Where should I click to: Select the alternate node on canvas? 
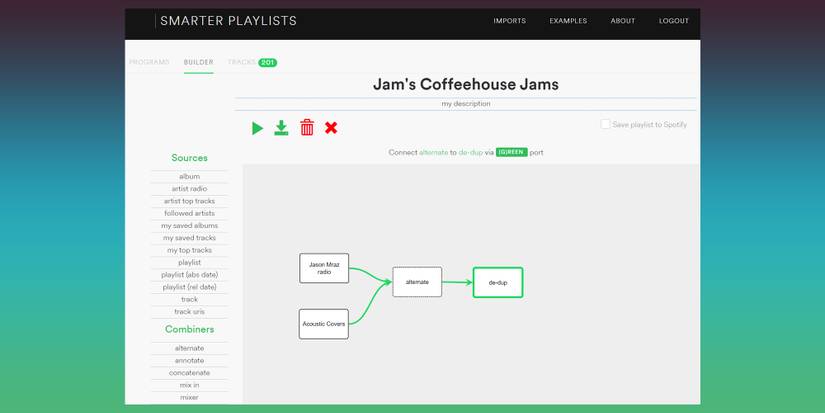417,282
